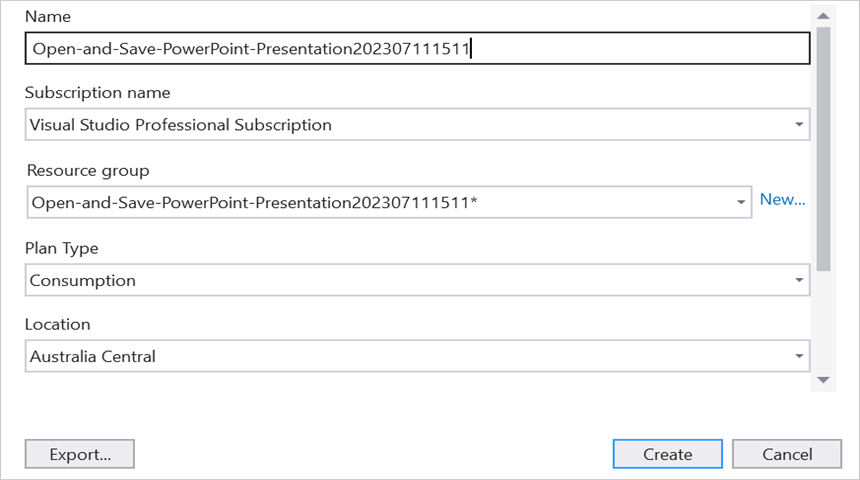Click the Subscription name dropdown arrow
The width and height of the screenshot is (860, 480).
coord(799,125)
